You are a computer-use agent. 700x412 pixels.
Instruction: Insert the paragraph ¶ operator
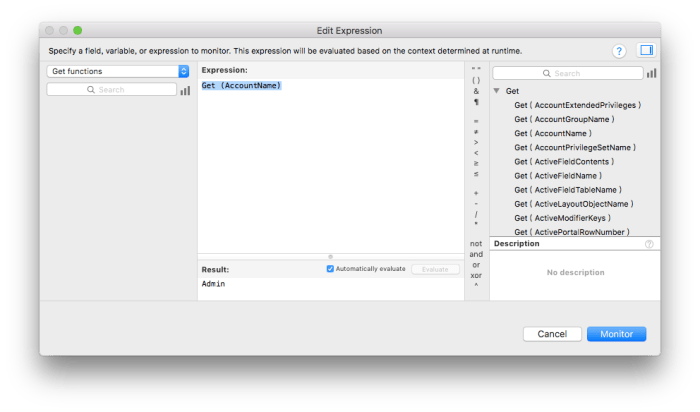point(476,102)
